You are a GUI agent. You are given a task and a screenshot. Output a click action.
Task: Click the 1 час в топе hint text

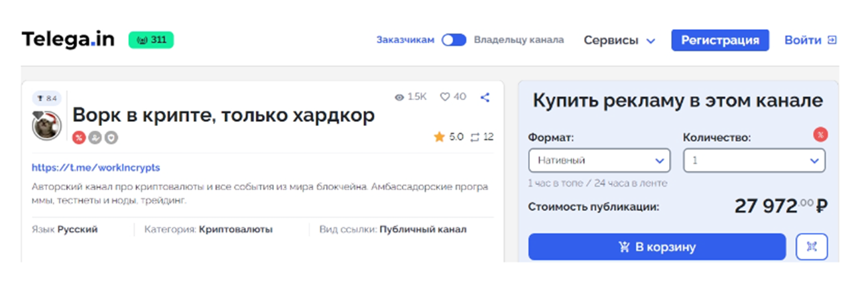597,183
